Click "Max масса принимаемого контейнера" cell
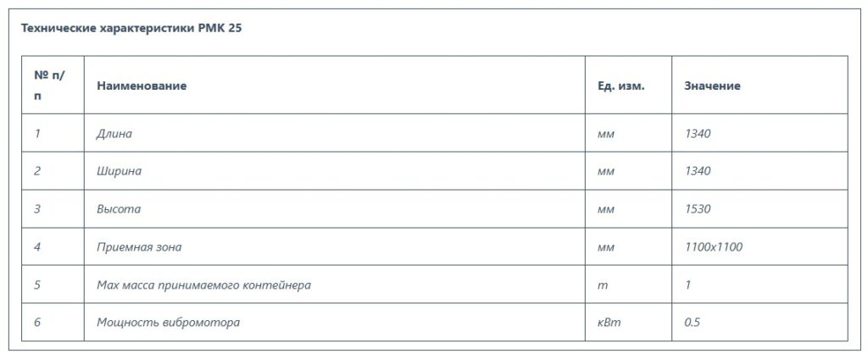 coord(203,285)
